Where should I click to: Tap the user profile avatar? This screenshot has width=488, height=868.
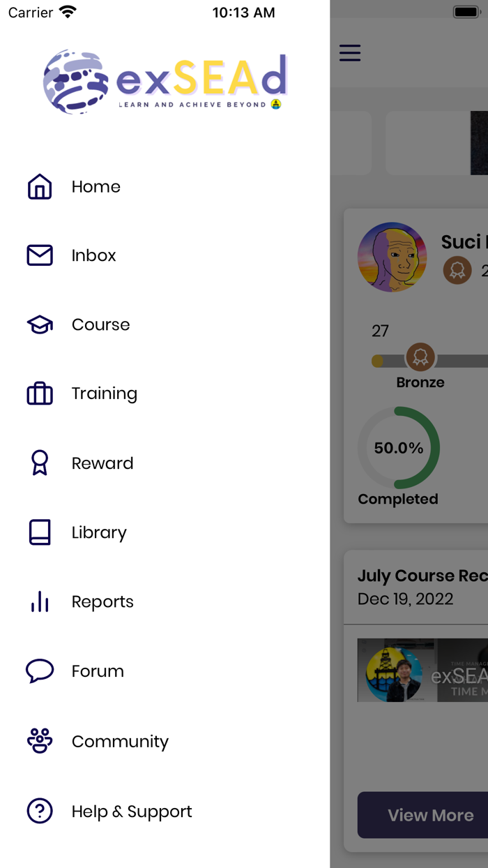tap(392, 257)
